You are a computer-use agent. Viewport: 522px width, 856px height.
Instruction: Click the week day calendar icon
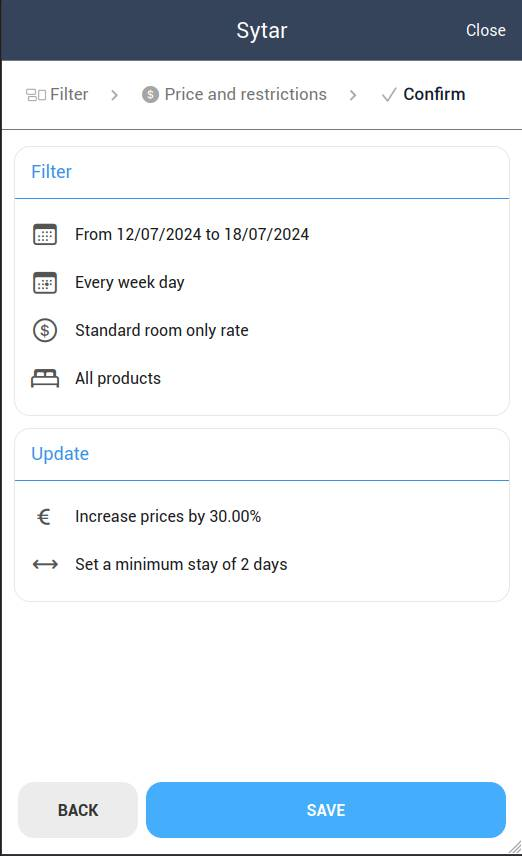click(45, 283)
